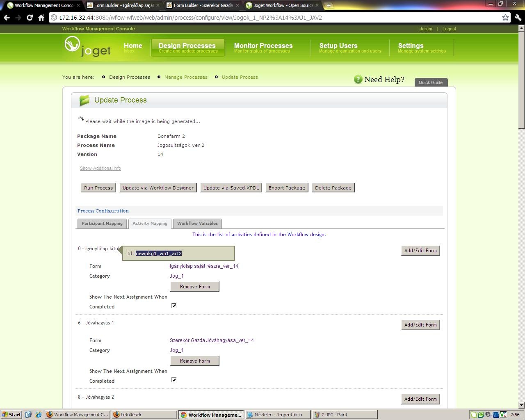Open the Workflow Variables tab
Image resolution: width=525 pixels, height=420 pixels.
(x=197, y=224)
